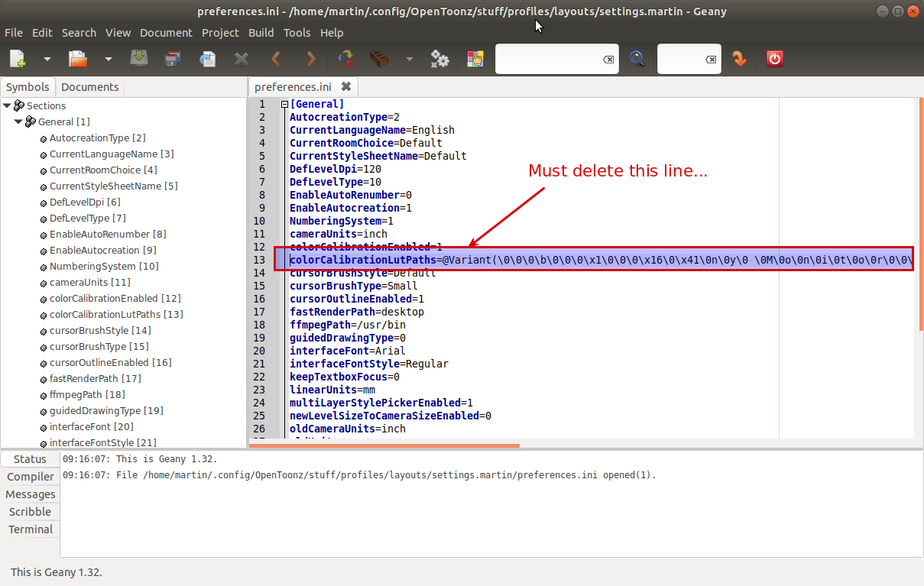Jump to entered line with the orange arrow icon
This screenshot has height=586, width=924.
[x=739, y=59]
